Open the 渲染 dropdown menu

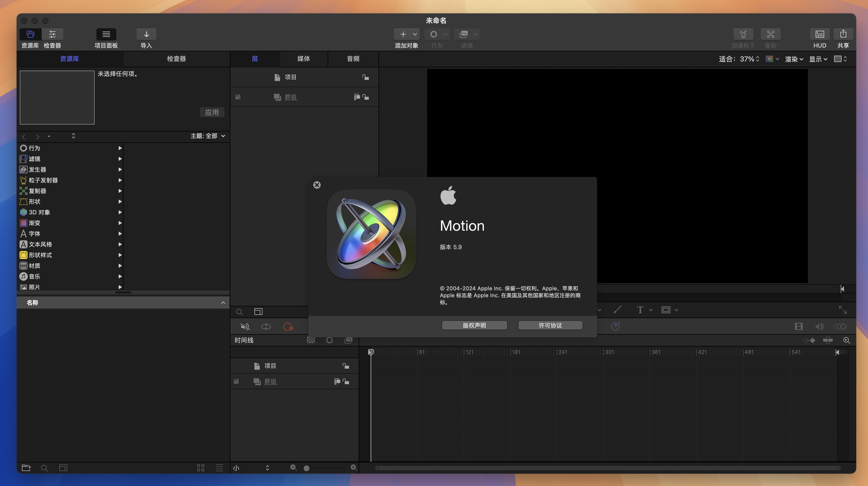(x=794, y=59)
